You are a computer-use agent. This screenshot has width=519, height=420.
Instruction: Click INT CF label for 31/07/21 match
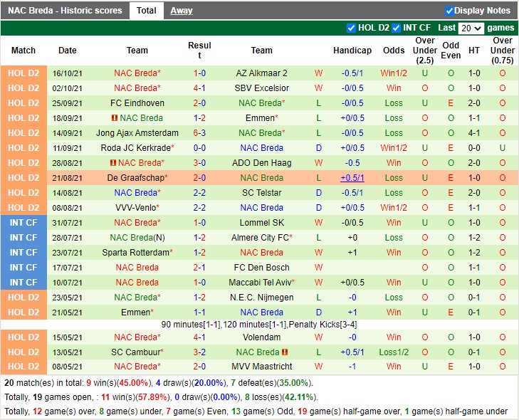tap(23, 222)
